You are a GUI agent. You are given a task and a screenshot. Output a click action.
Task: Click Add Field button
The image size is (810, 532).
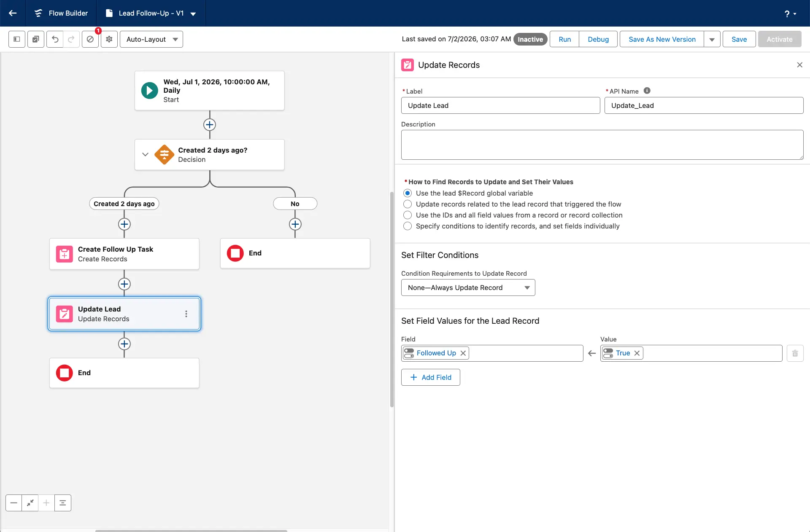(431, 378)
